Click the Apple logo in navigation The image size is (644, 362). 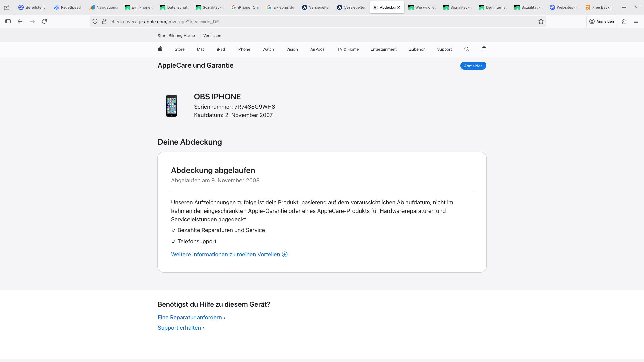(160, 49)
